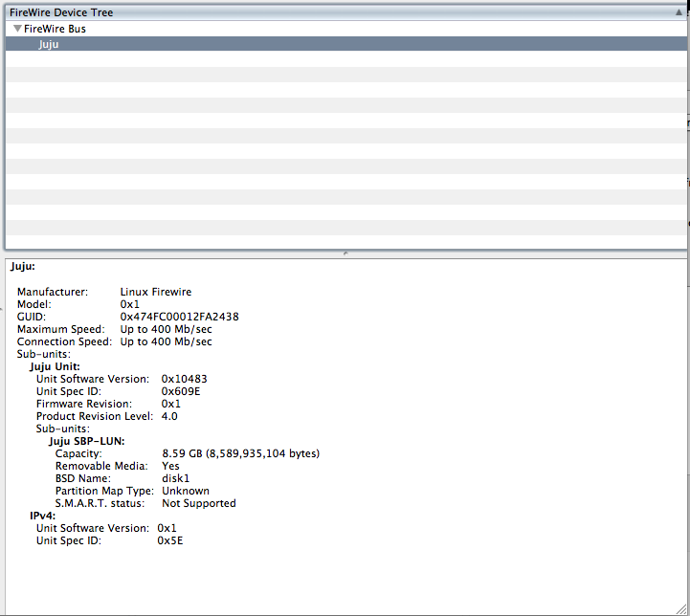Screen dimensions: 690x616
Task: Click the Maximum Speed value
Action: coord(166,329)
